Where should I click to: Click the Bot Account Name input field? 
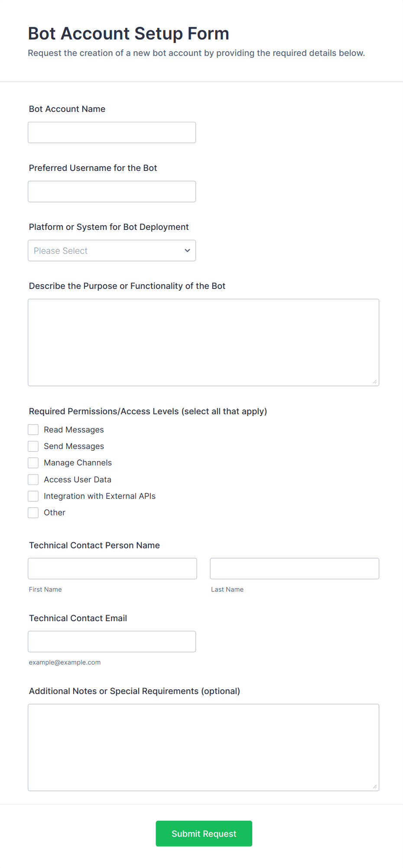[x=112, y=132]
